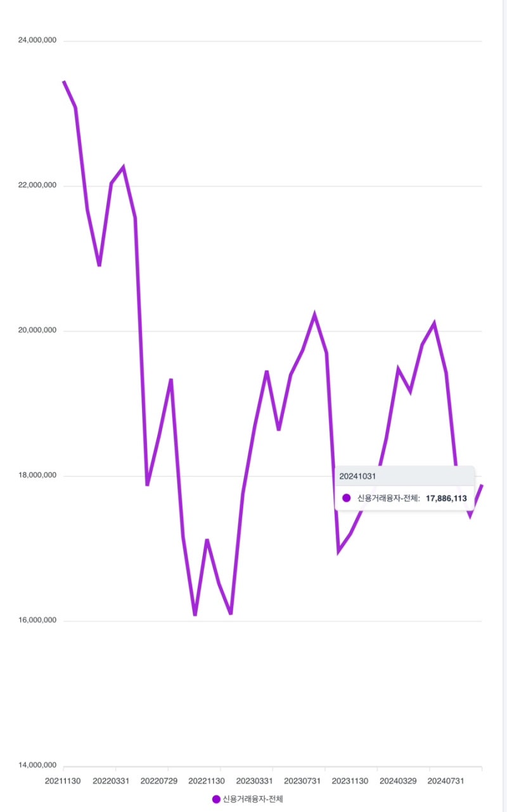The height and width of the screenshot is (812, 507).
Task: Click the 20240329 x-axis date label
Action: coord(399,782)
